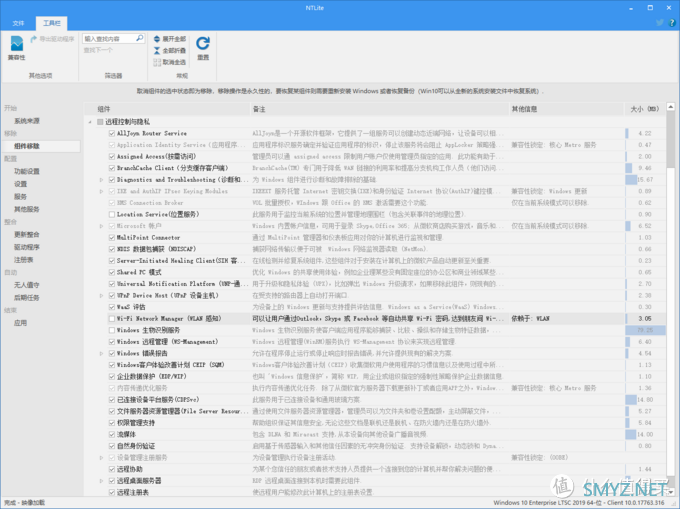Select the WaaS 评估 row
The image size is (680, 509).
tap(375, 307)
